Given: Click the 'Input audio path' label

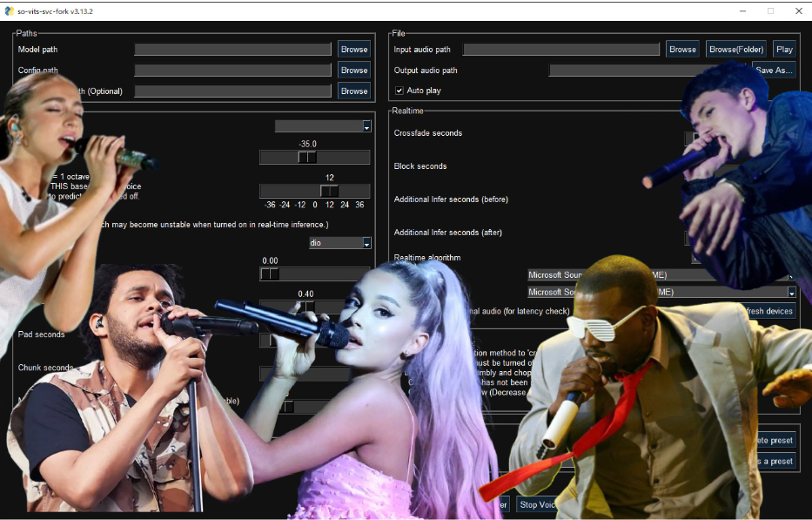Looking at the screenshot, I should [x=422, y=50].
